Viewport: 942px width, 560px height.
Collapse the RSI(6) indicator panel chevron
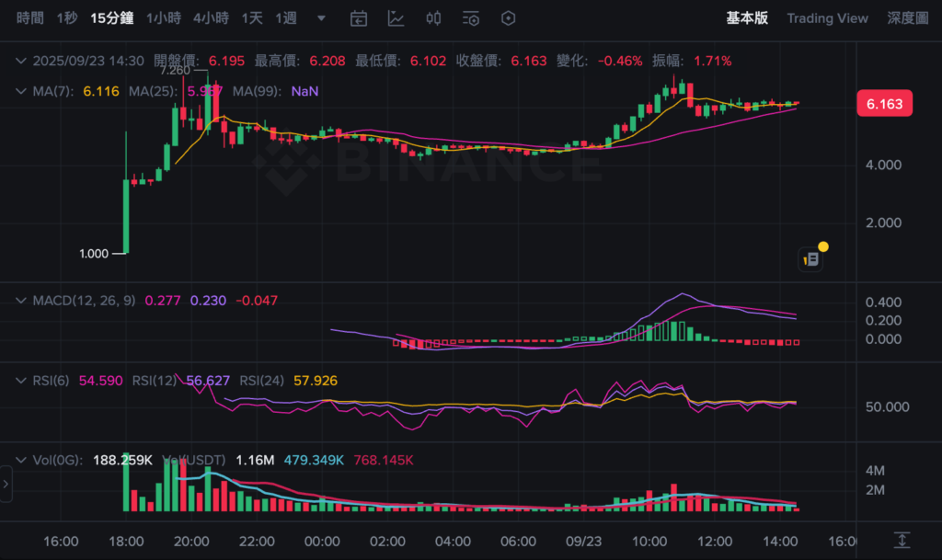point(21,380)
